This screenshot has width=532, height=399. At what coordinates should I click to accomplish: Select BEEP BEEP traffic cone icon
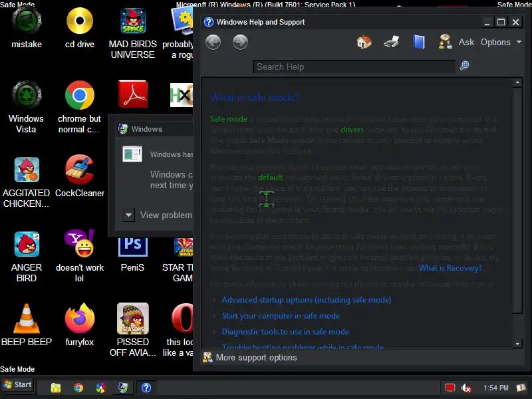click(27, 325)
